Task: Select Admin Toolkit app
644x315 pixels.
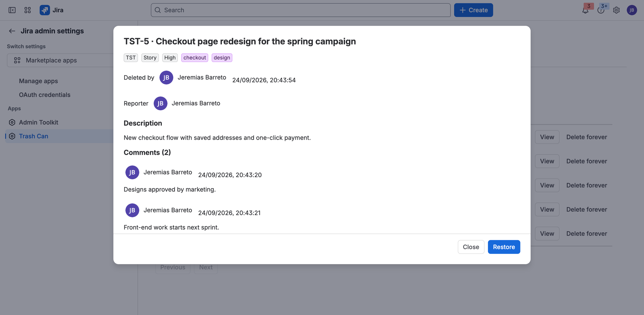Action: click(38, 122)
